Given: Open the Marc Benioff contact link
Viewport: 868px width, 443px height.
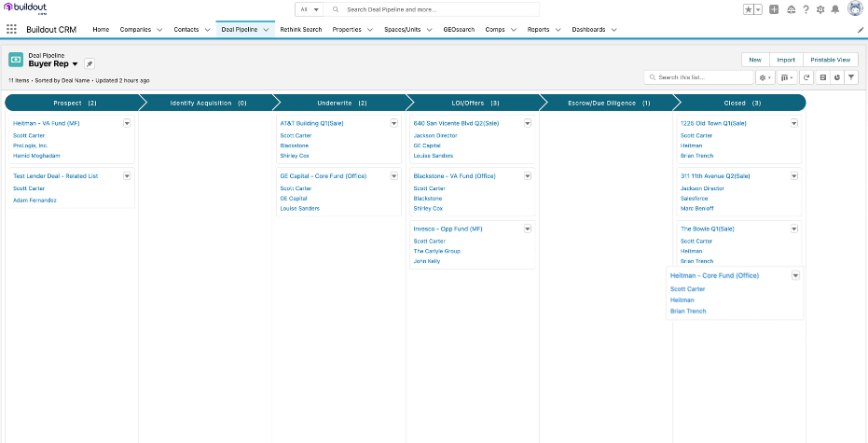Looking at the screenshot, I should 696,209.
